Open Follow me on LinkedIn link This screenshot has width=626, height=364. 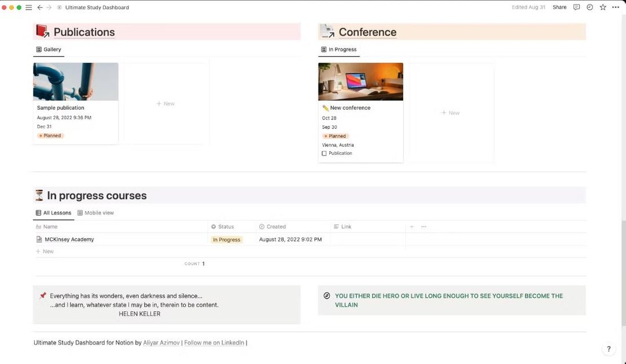214,343
